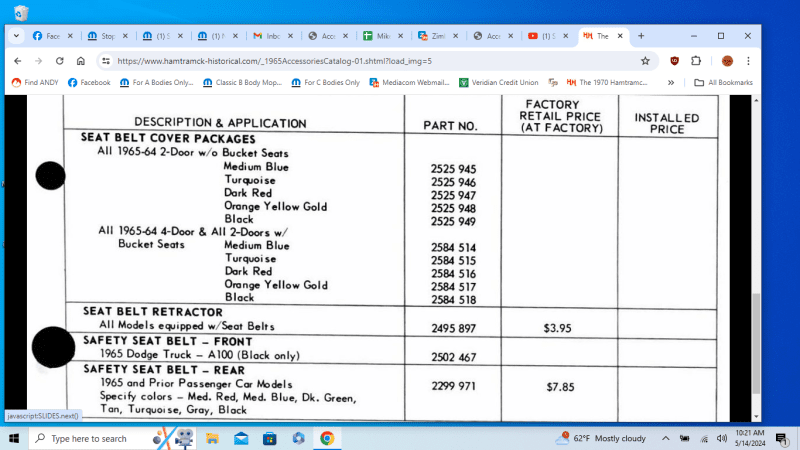This screenshot has width=800, height=450.
Task: Open the tab search dropdown arrow
Action: pos(16,36)
